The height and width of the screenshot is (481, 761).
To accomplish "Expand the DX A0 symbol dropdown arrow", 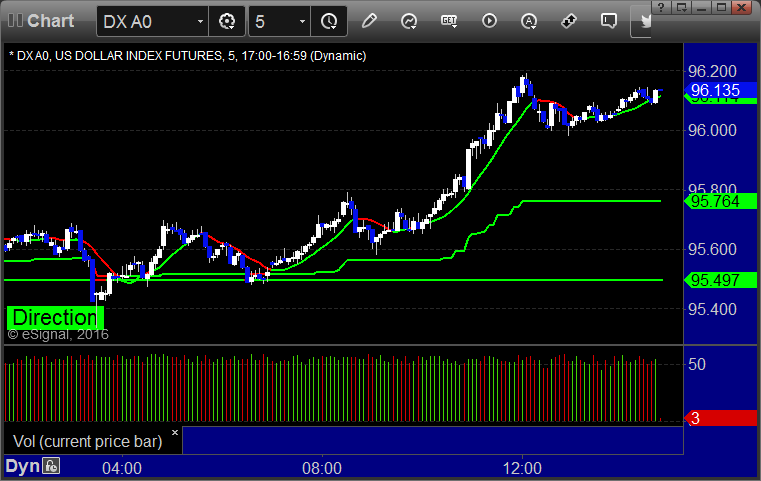I will pyautogui.click(x=200, y=22).
